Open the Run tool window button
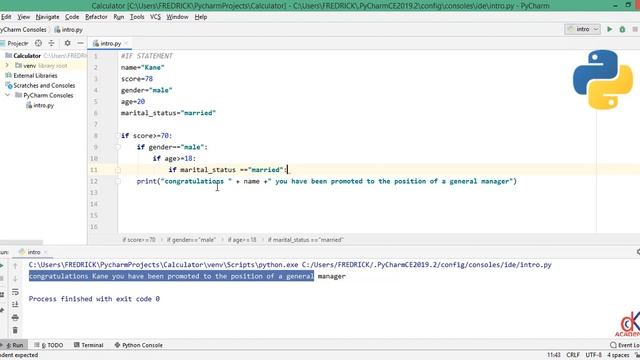This screenshot has width=640, height=360. [13, 345]
